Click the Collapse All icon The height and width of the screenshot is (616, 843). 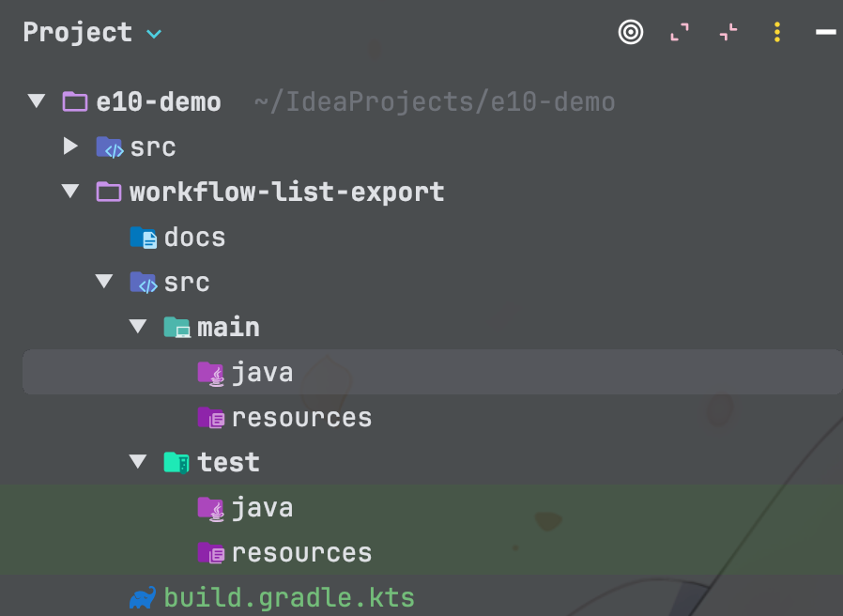pos(728,33)
